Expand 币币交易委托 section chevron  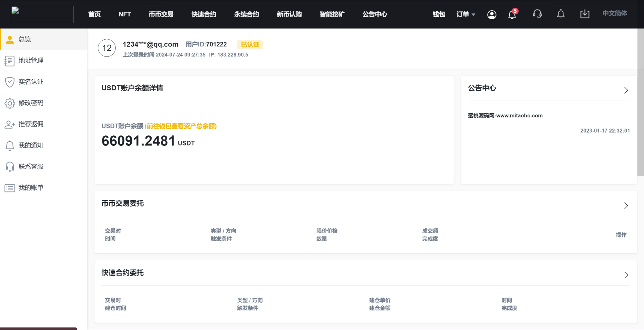point(626,206)
